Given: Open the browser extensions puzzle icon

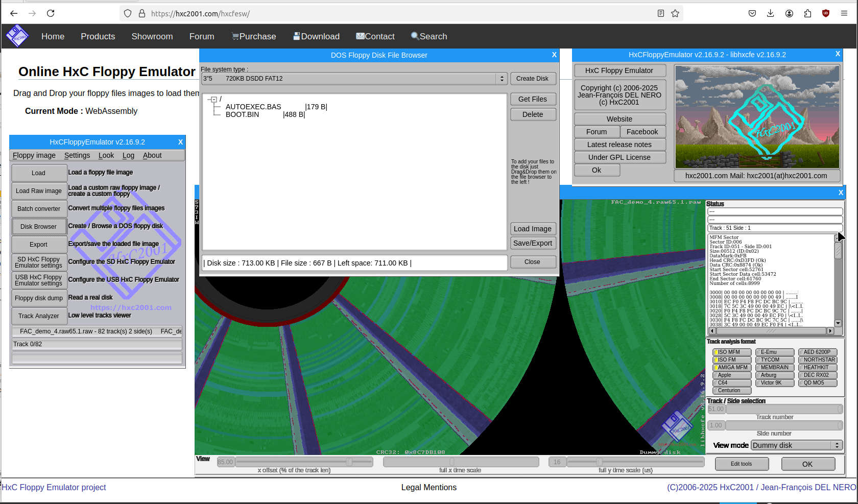Looking at the screenshot, I should 807,13.
